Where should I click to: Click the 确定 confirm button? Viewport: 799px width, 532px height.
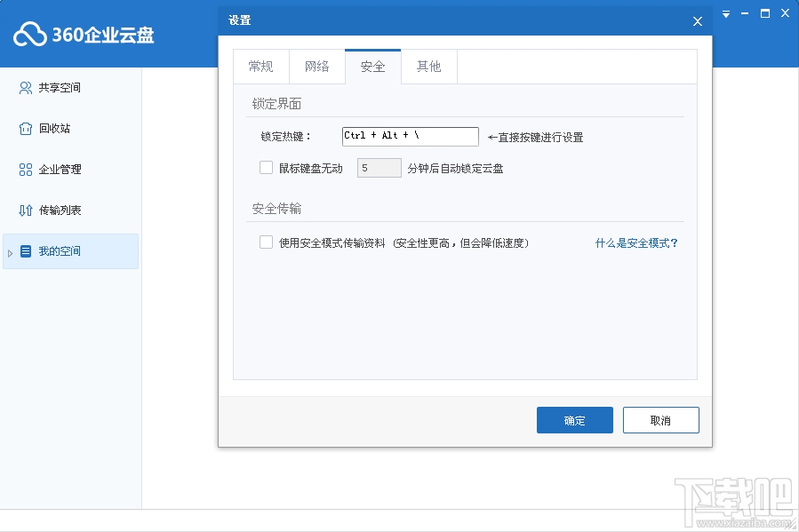[574, 419]
